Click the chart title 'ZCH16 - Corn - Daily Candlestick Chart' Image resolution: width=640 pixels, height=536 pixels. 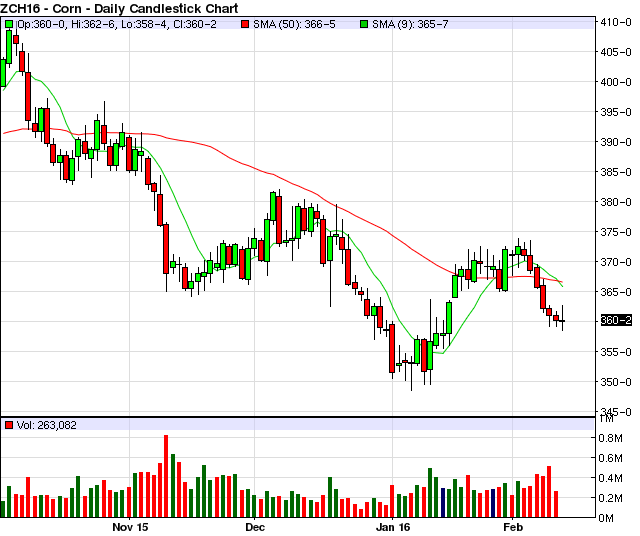tap(119, 8)
